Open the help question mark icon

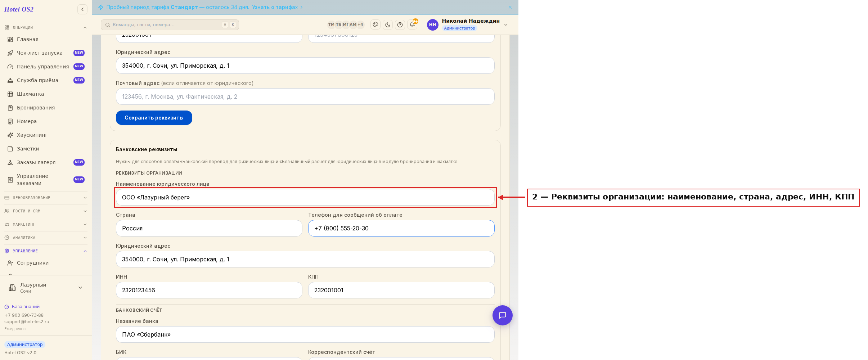[400, 25]
